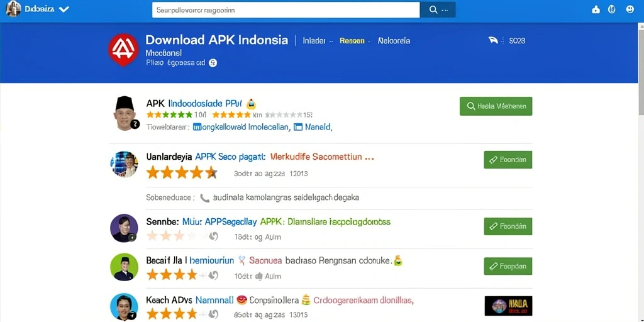The image size is (644, 322).
Task: Focus the Seurpdovorer search field
Action: pos(286,10)
